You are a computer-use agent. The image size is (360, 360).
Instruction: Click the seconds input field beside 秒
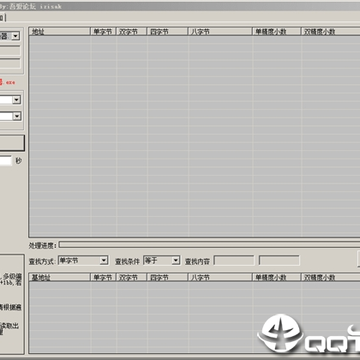[6, 161]
